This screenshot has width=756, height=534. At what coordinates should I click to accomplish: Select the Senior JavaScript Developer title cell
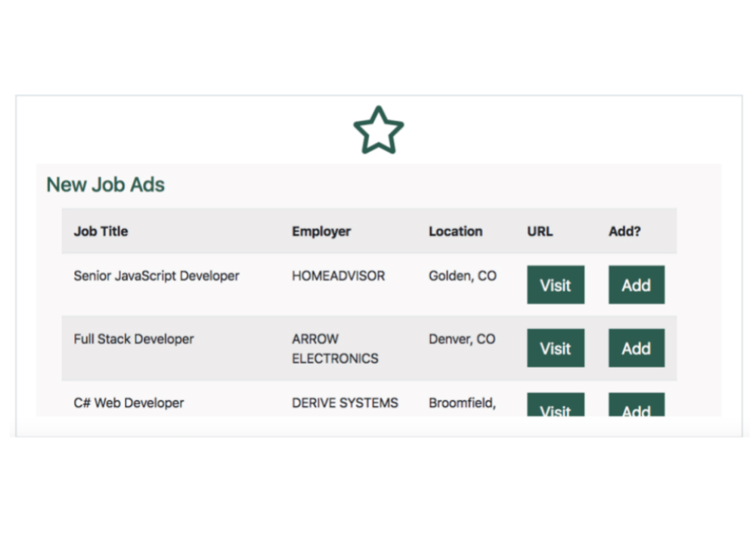click(x=156, y=276)
